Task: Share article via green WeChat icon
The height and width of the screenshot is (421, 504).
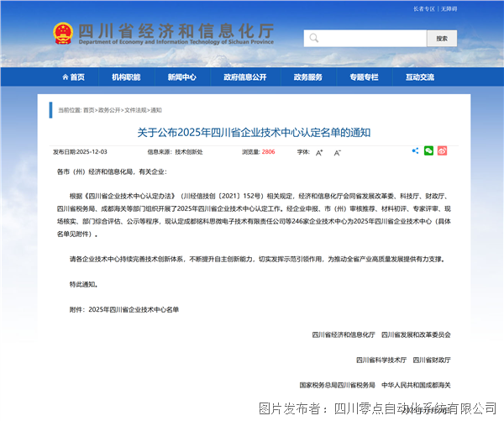Action: tap(428, 151)
